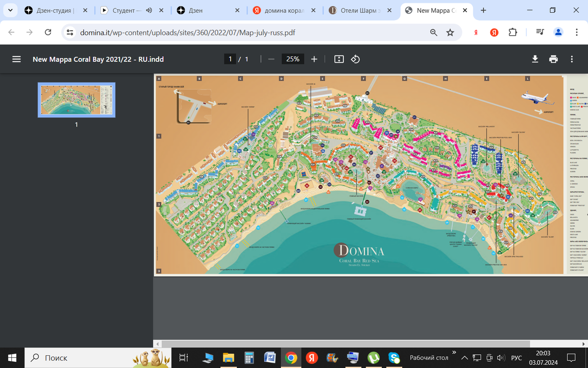Click the document title New Mappa Coral Bay
The image size is (588, 368).
[98, 59]
